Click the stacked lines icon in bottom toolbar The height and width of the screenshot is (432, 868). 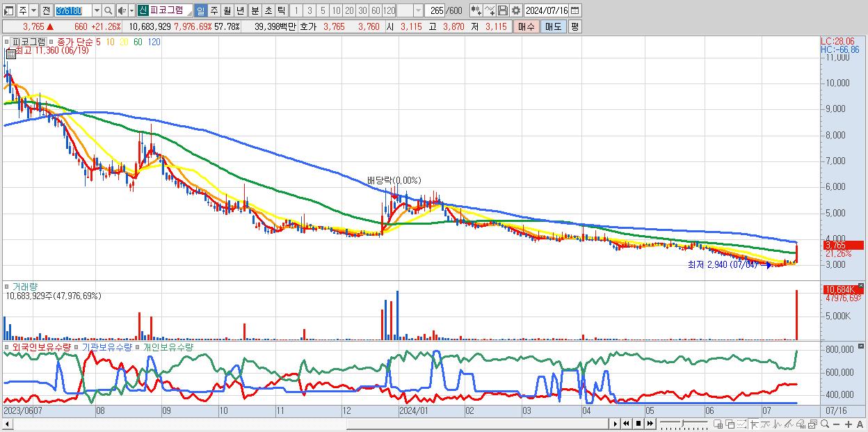click(789, 424)
